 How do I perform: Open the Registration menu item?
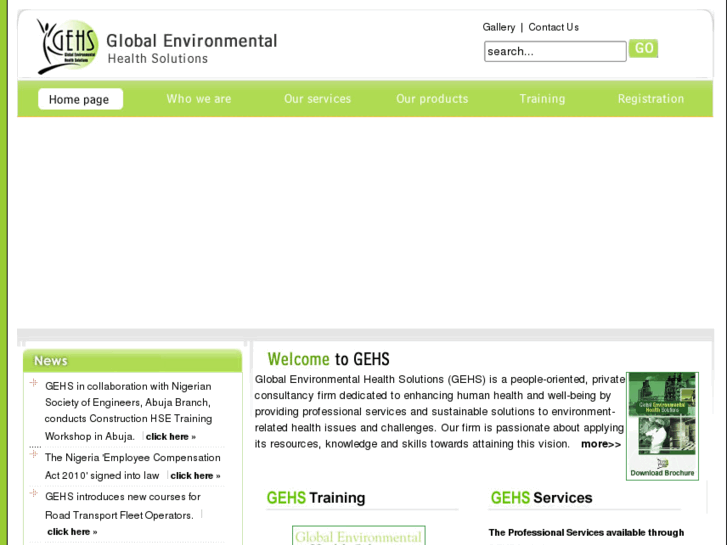pos(651,99)
